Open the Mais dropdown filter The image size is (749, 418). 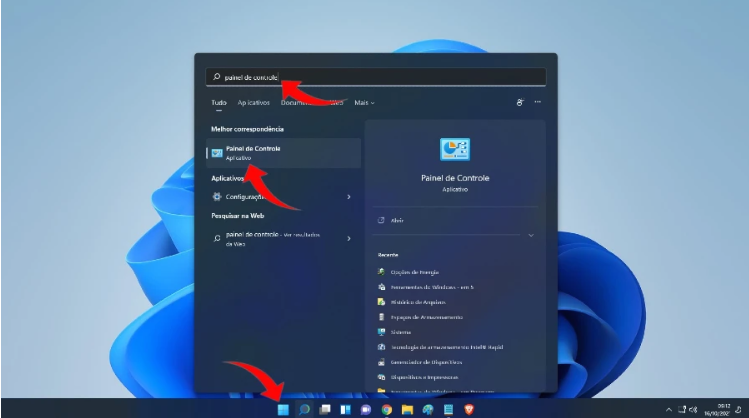(364, 103)
